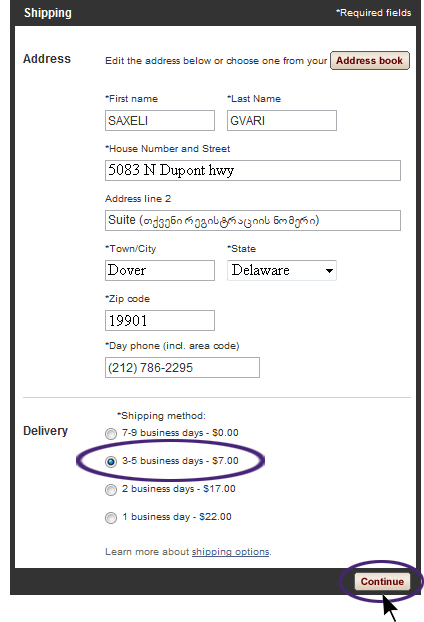This screenshot has height=622, width=424.
Task: Click the Zip code field 19901
Action: pyautogui.click(x=160, y=321)
